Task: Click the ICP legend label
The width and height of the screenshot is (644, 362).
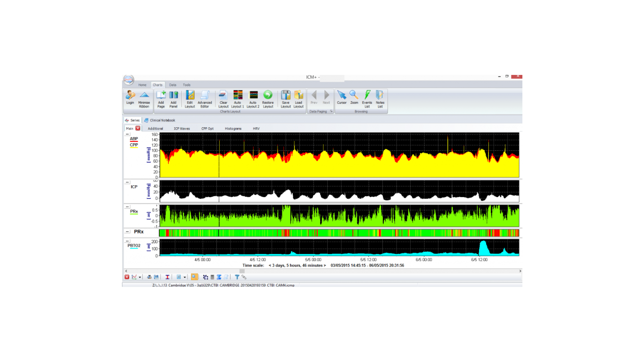Action: 134,187
